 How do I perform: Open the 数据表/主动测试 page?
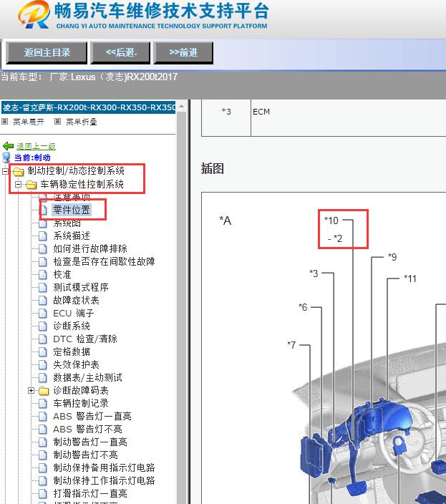pyautogui.click(x=87, y=377)
